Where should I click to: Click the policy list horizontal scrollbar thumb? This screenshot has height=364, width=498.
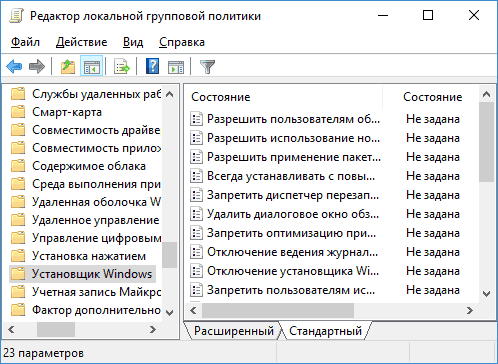(278, 310)
